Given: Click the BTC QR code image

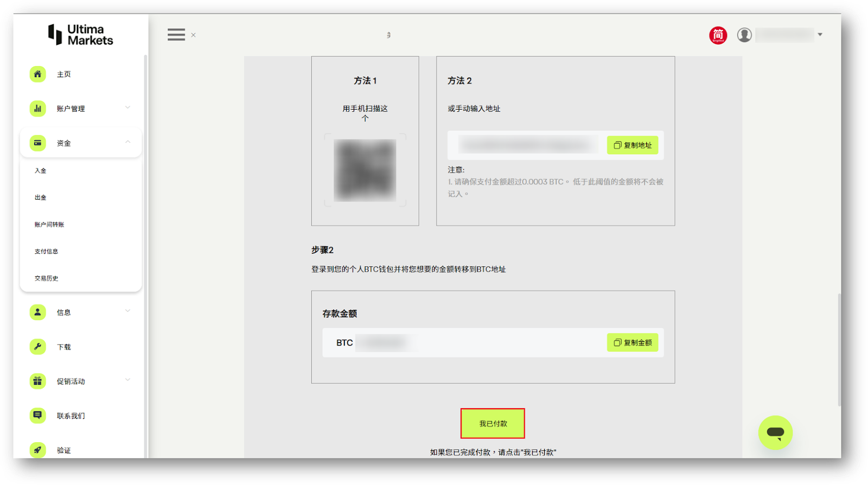Looking at the screenshot, I should point(365,170).
